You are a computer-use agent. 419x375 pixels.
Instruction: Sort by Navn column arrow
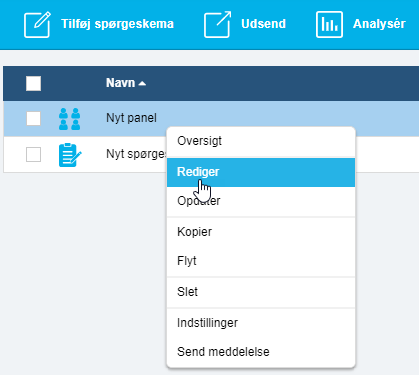point(142,83)
